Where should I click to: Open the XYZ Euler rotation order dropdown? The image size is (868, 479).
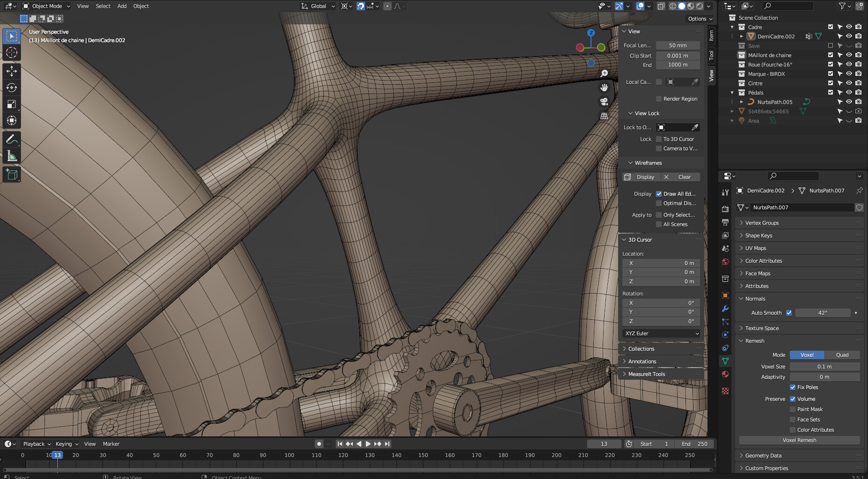[661, 333]
